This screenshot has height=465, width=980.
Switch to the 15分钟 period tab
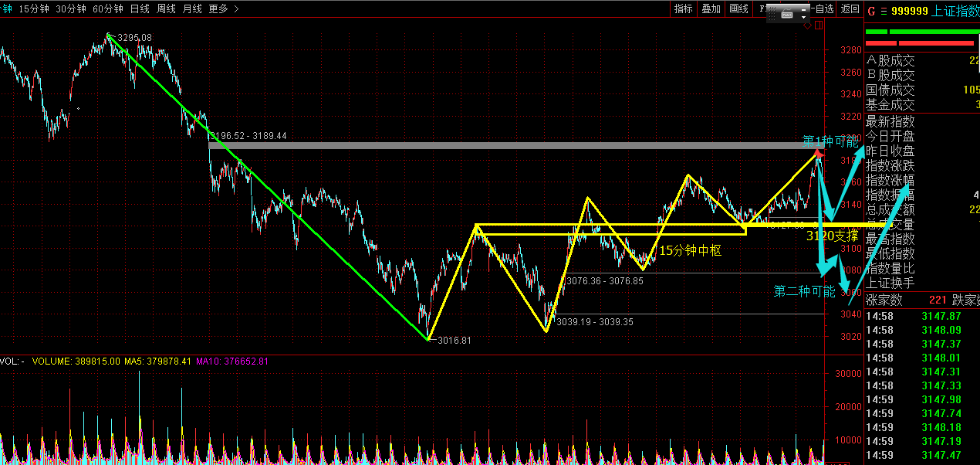click(x=34, y=9)
